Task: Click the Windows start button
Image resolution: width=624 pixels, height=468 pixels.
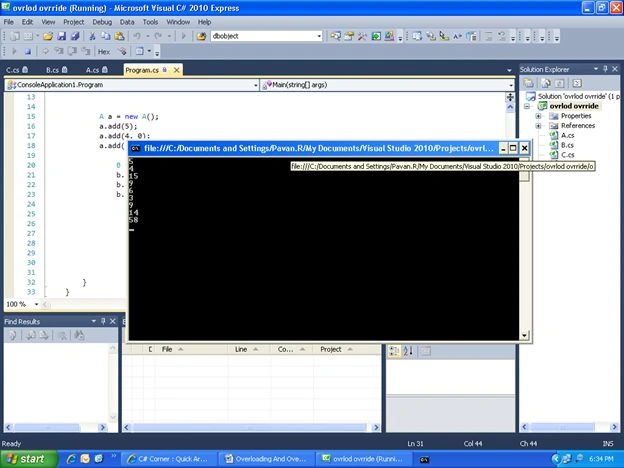Action: coord(28,459)
